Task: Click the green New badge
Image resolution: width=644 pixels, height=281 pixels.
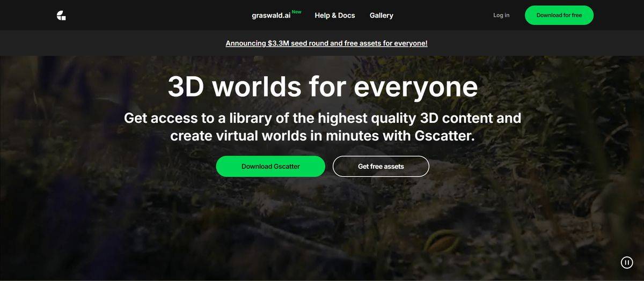Action: click(x=296, y=12)
